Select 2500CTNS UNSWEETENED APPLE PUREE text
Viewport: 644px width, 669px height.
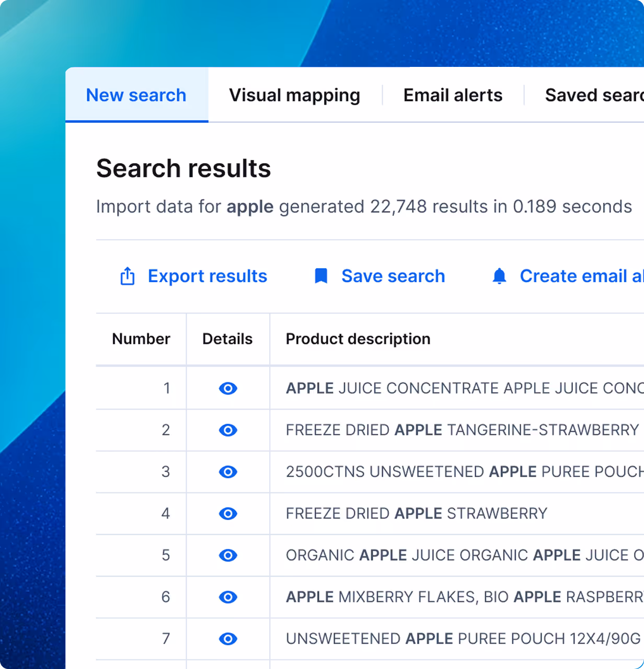click(x=465, y=472)
